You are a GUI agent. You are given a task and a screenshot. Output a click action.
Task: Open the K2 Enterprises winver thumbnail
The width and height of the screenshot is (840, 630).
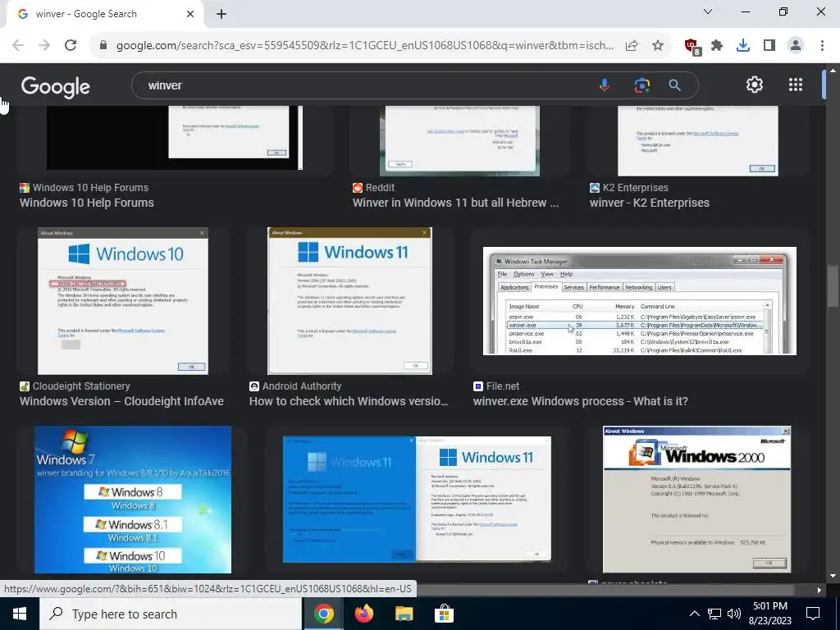tap(698, 140)
